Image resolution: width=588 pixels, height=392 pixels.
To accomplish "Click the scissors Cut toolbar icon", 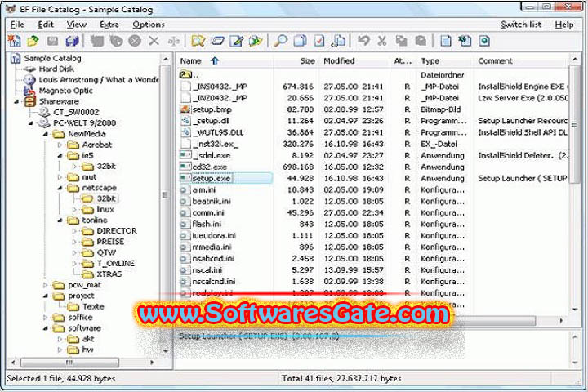I will point(382,41).
